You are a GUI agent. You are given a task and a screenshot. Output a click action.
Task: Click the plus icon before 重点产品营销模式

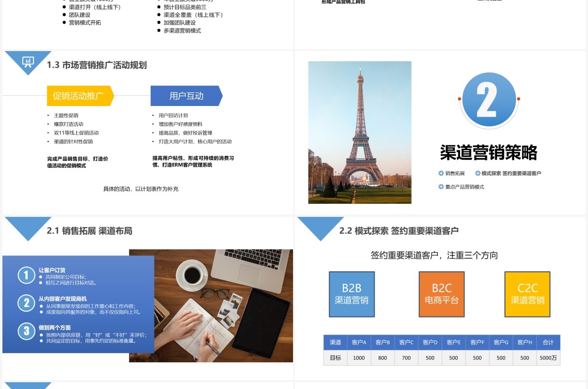coord(441,187)
